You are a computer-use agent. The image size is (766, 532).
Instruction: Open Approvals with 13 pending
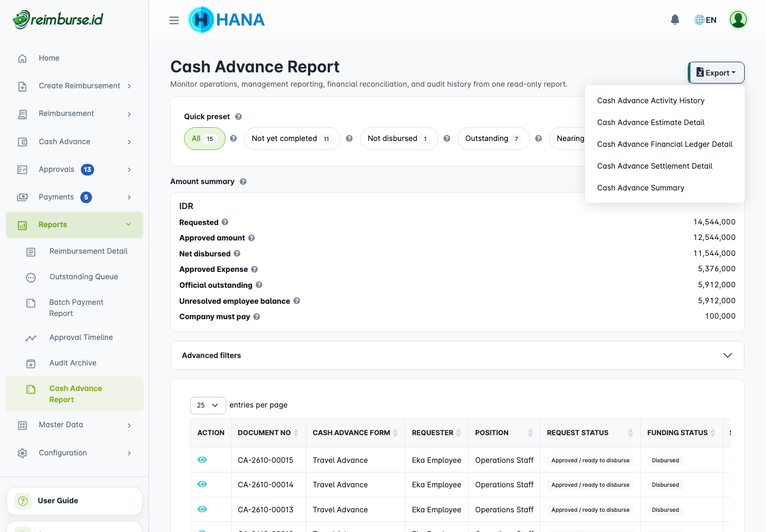pyautogui.click(x=74, y=170)
